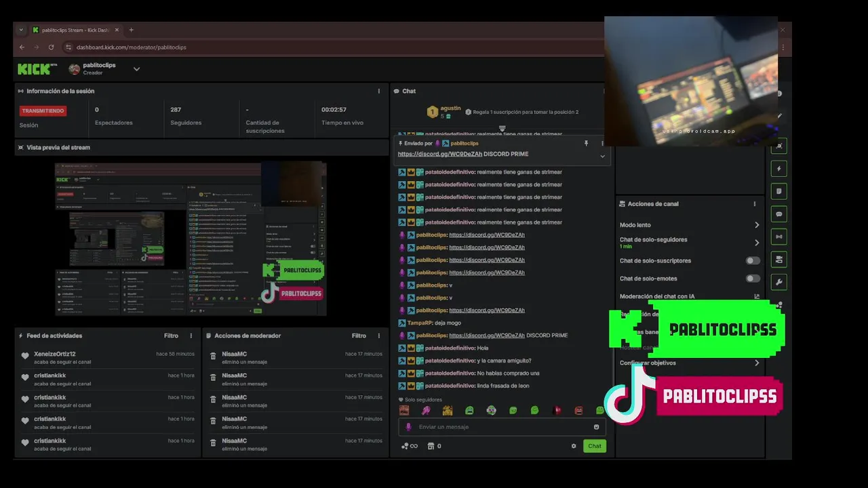The width and height of the screenshot is (868, 488).
Task: Click message 'linda frasada de leon'
Action: click(503, 386)
